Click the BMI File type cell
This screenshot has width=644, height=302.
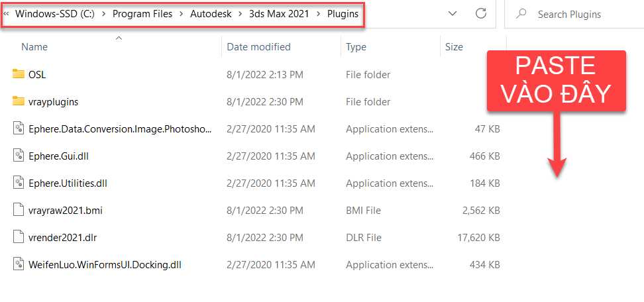(x=364, y=210)
